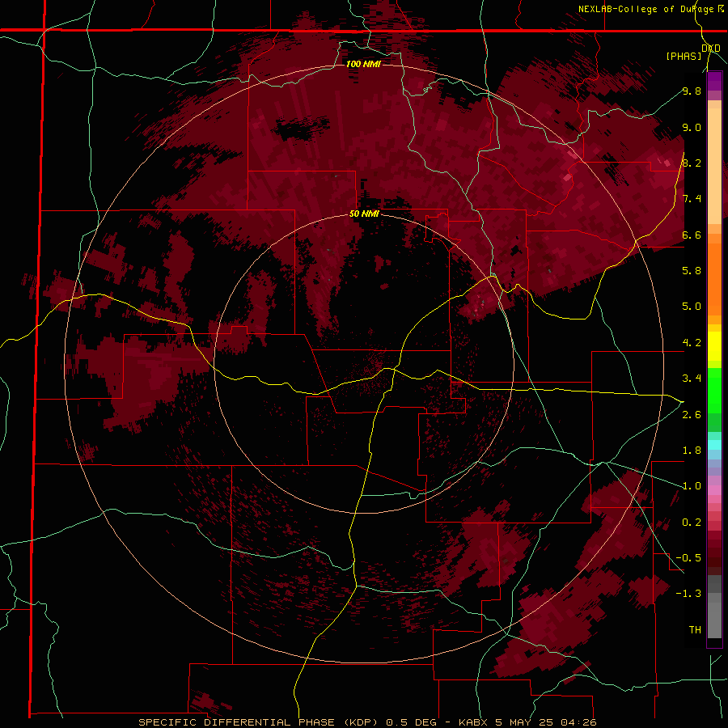Click the 8.2 scale value

click(692, 163)
